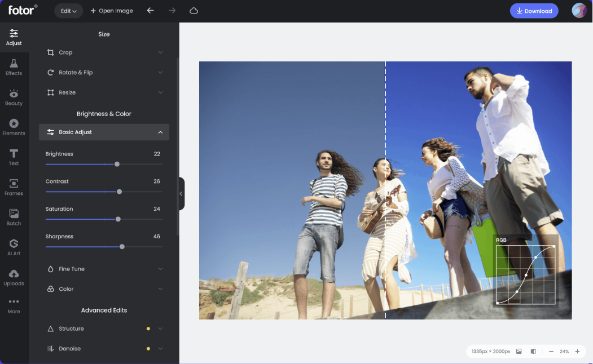Click the Open Image button
This screenshot has width=593, height=364.
[x=112, y=11]
